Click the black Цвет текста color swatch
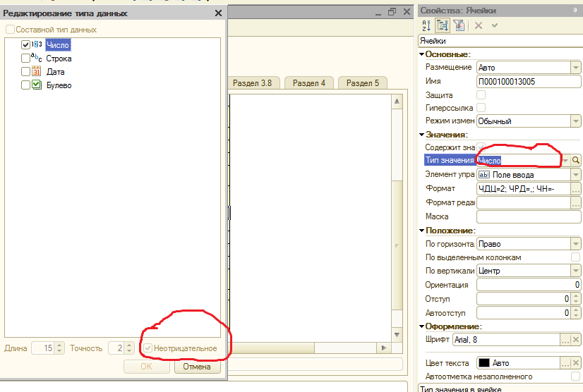 [x=484, y=363]
